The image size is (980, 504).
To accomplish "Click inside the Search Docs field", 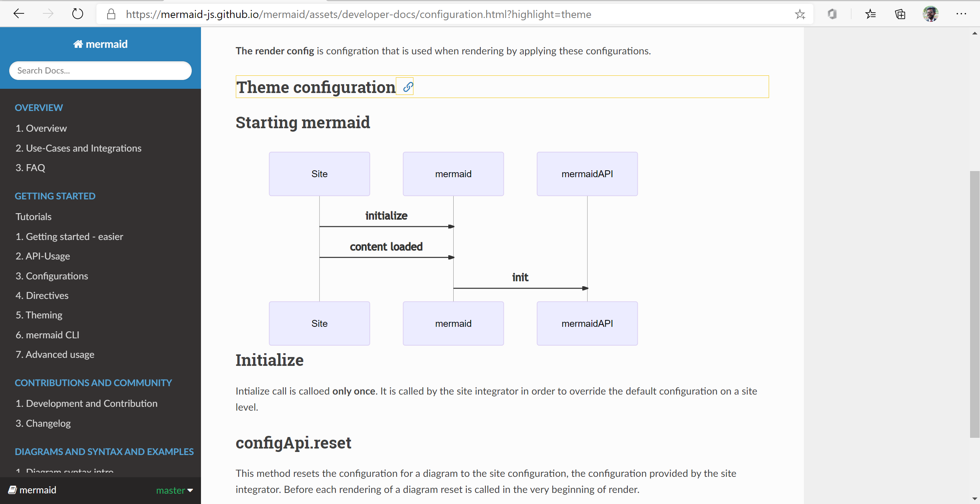I will tap(100, 70).
